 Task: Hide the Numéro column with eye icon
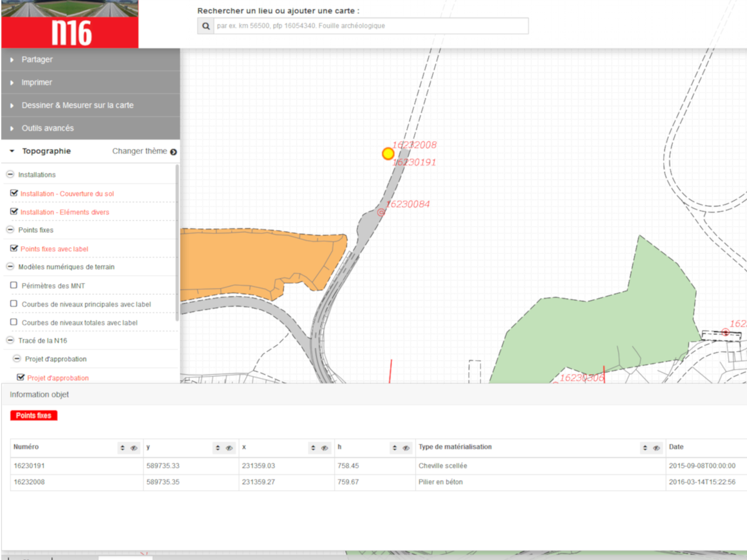click(x=134, y=448)
